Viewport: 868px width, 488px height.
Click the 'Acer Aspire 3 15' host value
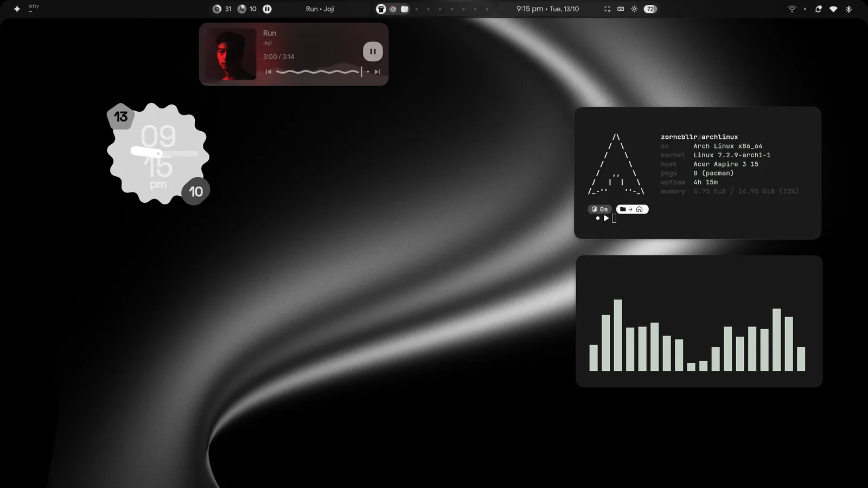point(726,164)
